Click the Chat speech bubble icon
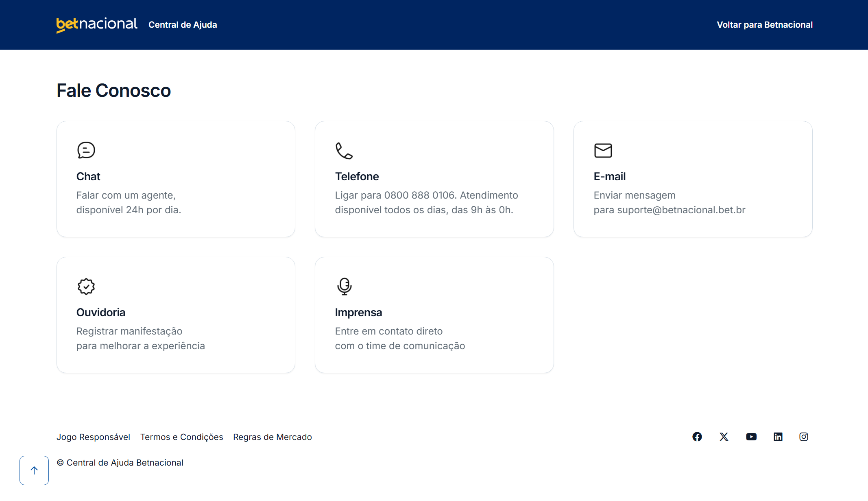Screen dimensions: 868x501 click(86, 150)
